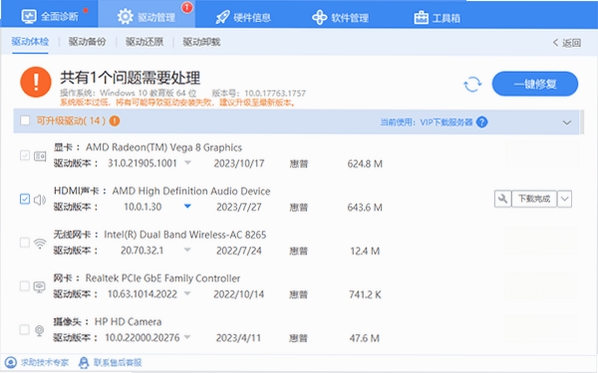The height and width of the screenshot is (373, 598).
Task: Click driver name AMD Radeon(TM) Vega 8 Graphics
Action: 164,147
